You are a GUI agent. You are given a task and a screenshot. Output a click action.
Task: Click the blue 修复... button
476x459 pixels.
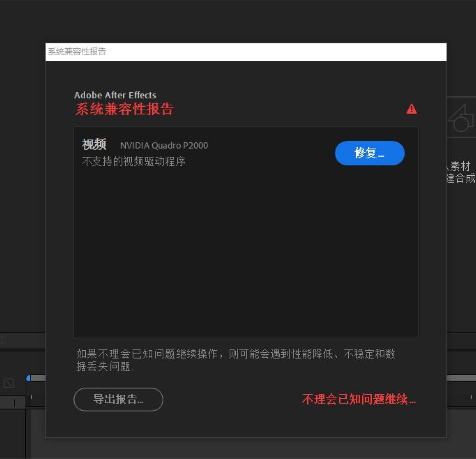point(370,153)
